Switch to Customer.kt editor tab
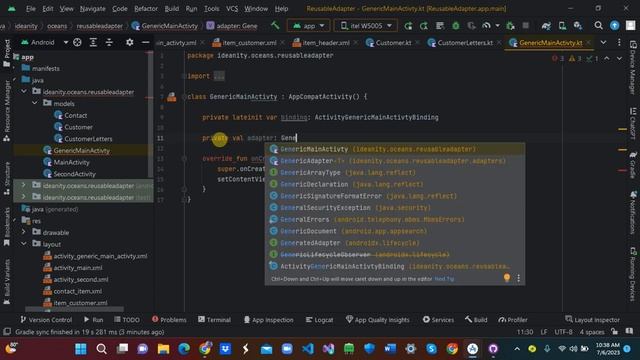The width and height of the screenshot is (640, 360). [x=393, y=42]
